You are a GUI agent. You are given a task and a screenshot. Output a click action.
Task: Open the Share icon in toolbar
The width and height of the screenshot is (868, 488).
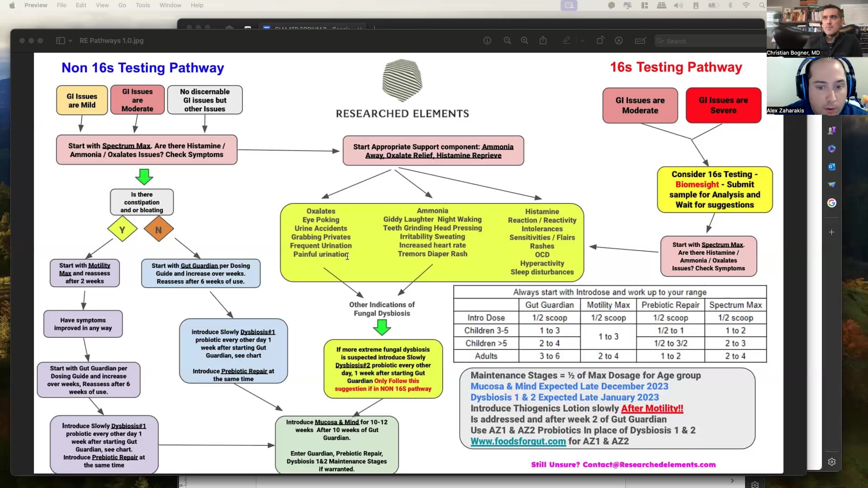pos(543,41)
